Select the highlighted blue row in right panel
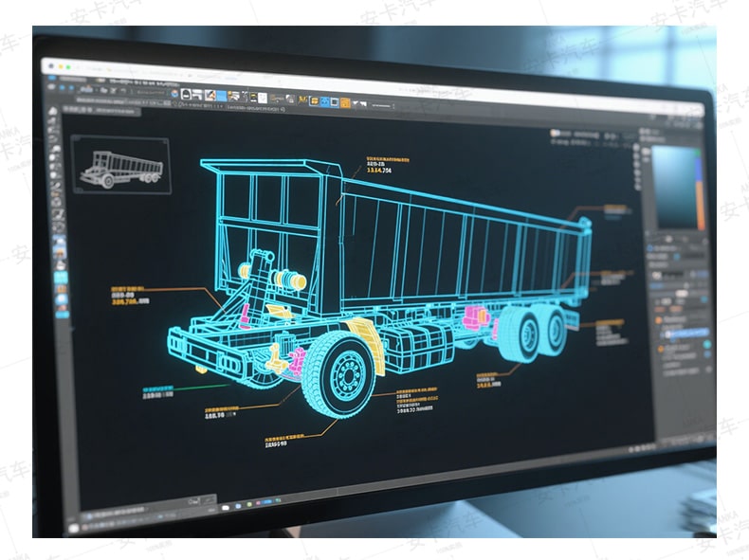 click(686, 334)
